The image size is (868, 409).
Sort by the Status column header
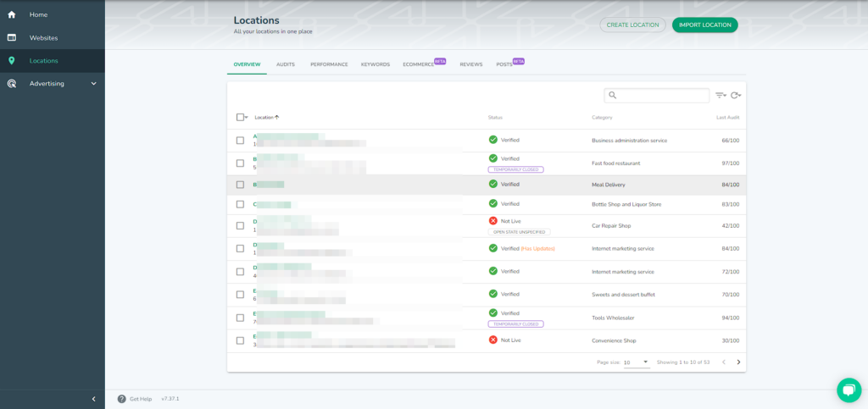pos(495,118)
